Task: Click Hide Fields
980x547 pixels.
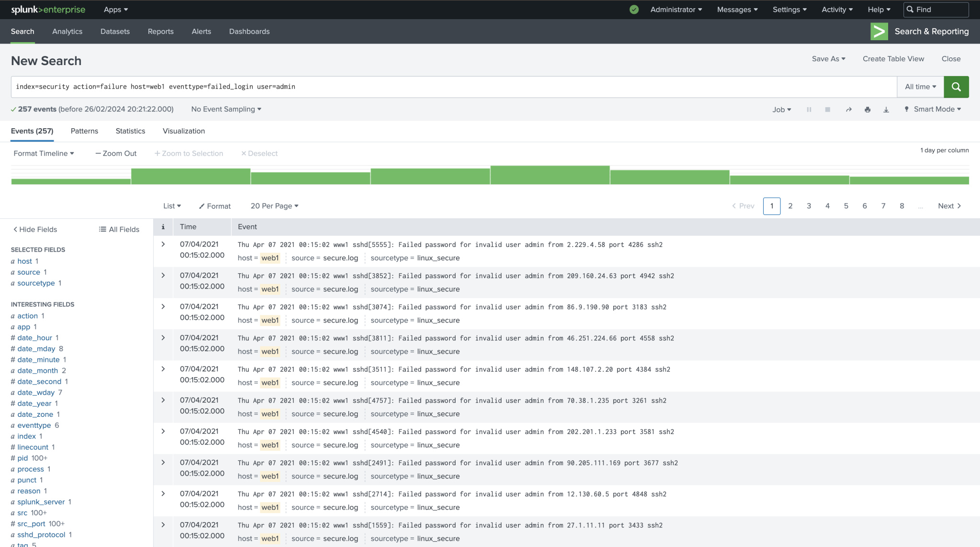Action: pos(35,229)
